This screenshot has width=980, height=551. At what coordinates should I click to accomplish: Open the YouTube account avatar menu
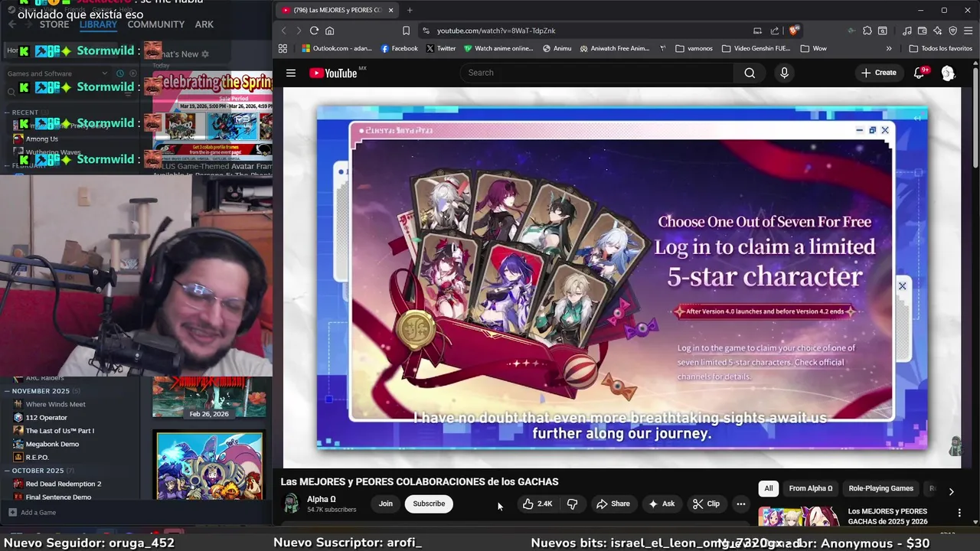(948, 73)
